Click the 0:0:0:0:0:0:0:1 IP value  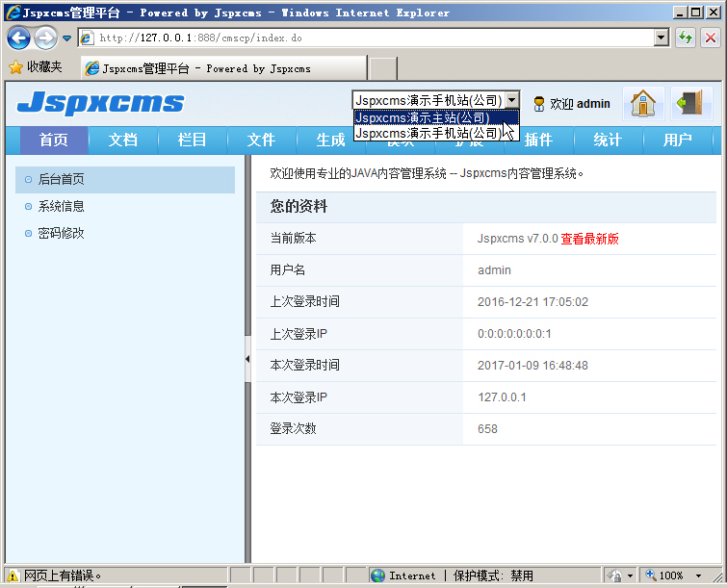514,334
